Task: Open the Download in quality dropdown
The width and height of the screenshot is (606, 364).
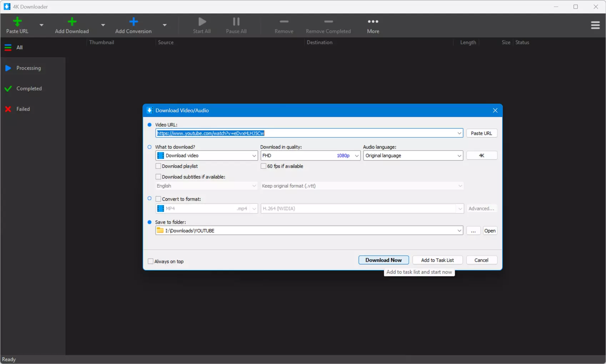Action: pyautogui.click(x=310, y=156)
